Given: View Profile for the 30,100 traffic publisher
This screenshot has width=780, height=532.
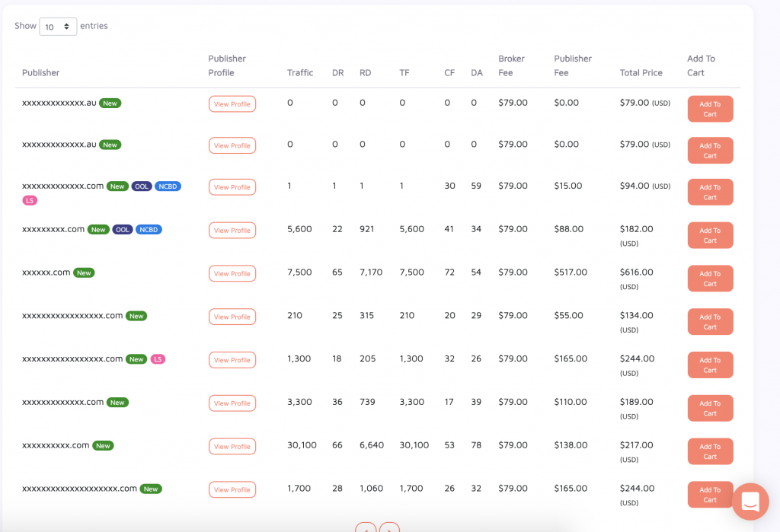Looking at the screenshot, I should (232, 447).
